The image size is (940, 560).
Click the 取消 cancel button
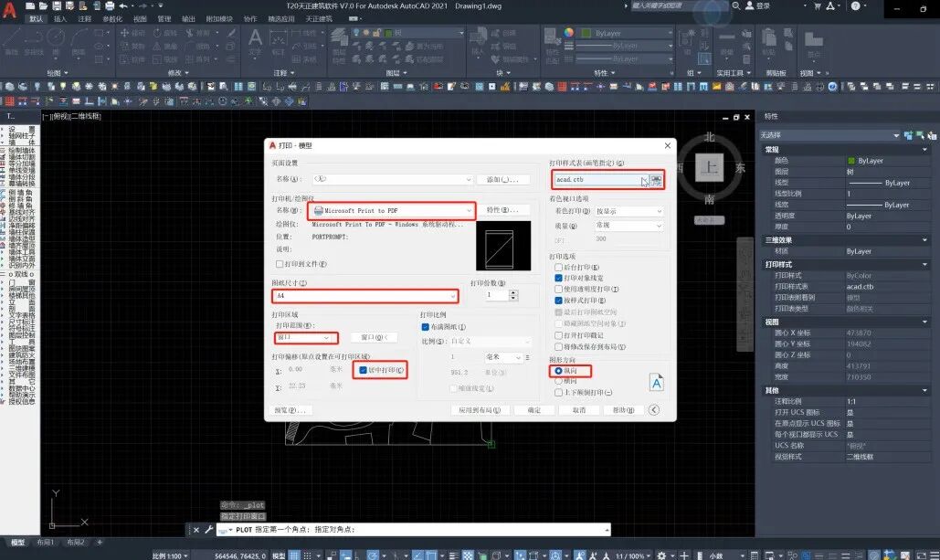point(578,410)
